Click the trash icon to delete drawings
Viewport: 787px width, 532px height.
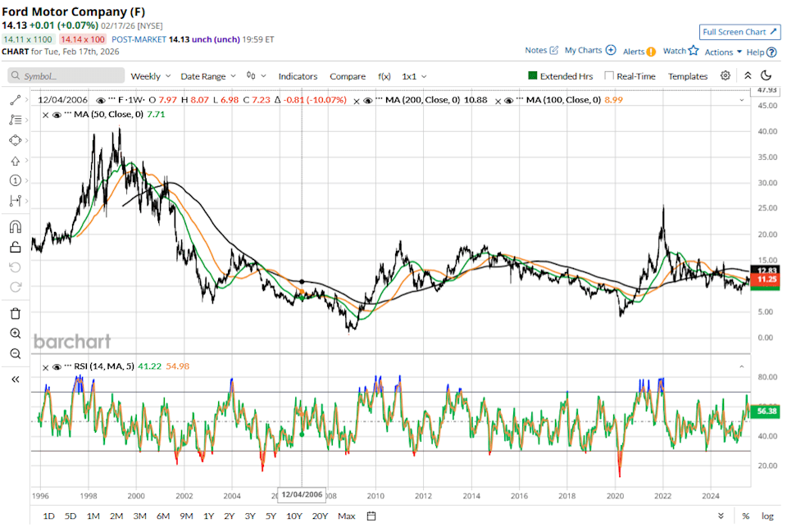[x=16, y=313]
